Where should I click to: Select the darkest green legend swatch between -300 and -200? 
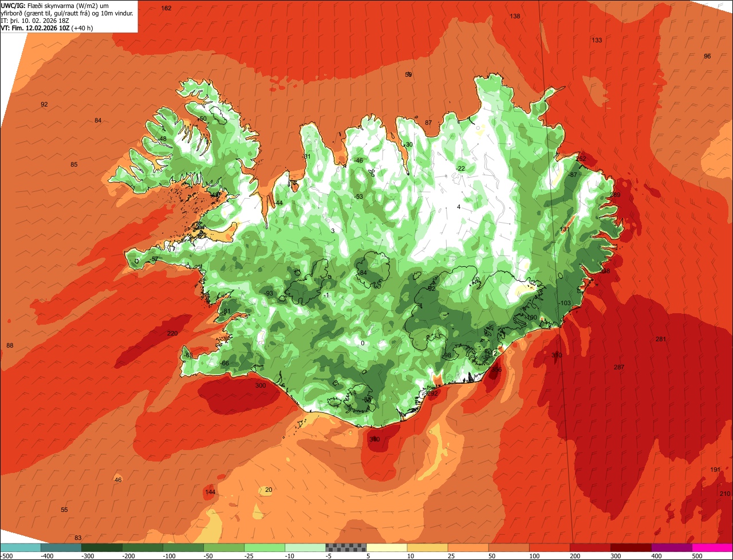tap(102, 547)
